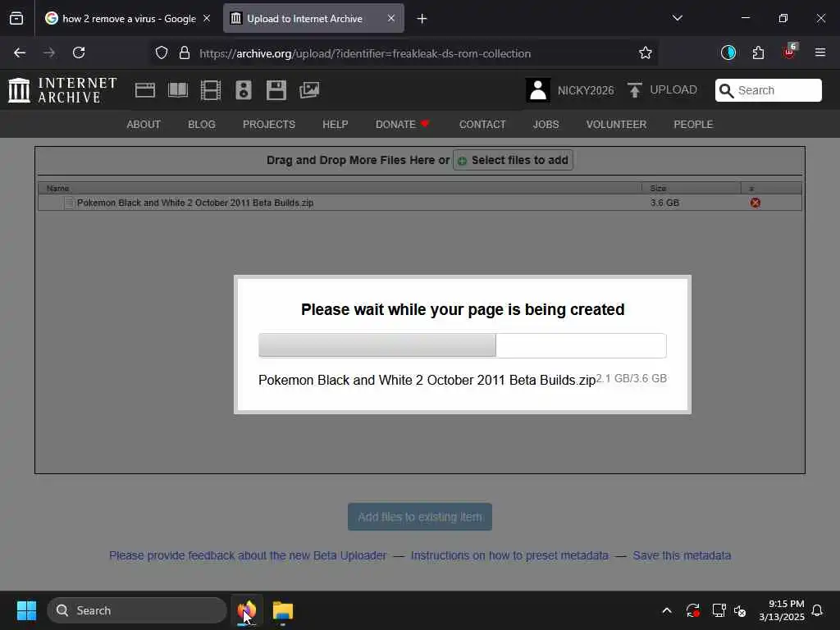The image size is (840, 630).
Task: Expand the list all tabs chevron
Action: tap(677, 18)
